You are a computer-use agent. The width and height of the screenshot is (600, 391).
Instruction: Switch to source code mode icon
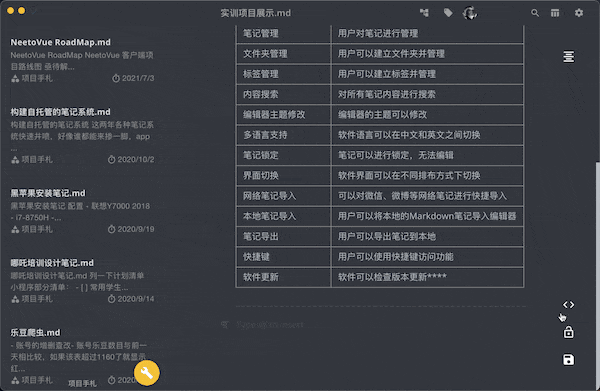pos(569,305)
